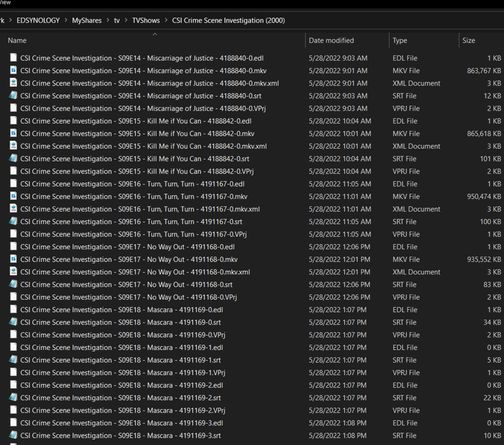
Task: Click the SRT icon for S09E15 Kill Me if You Can
Action: tap(13, 159)
